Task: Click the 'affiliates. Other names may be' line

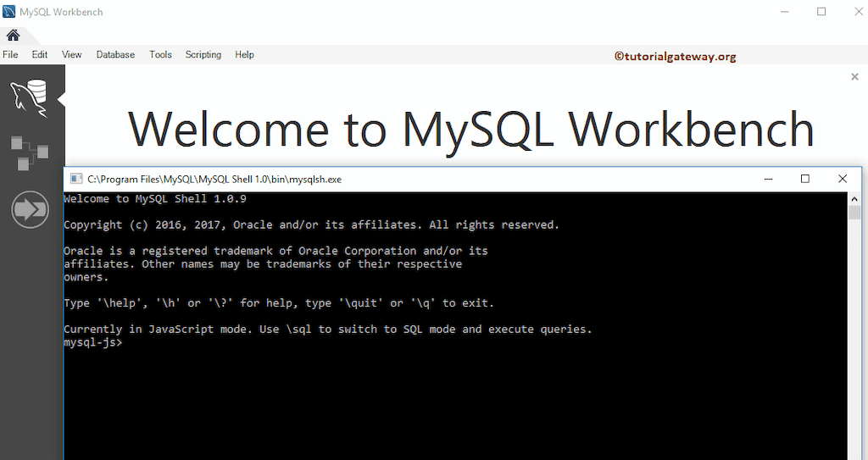Action: 263,264
